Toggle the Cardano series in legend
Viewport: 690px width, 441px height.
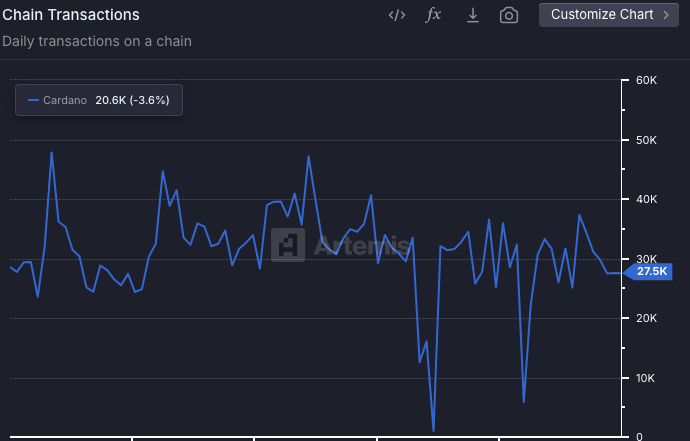tap(99, 100)
